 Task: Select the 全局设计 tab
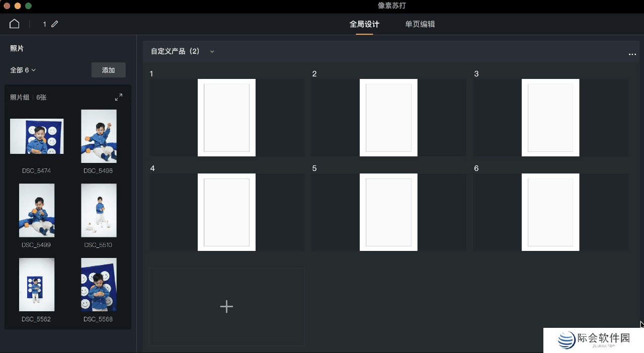(364, 24)
